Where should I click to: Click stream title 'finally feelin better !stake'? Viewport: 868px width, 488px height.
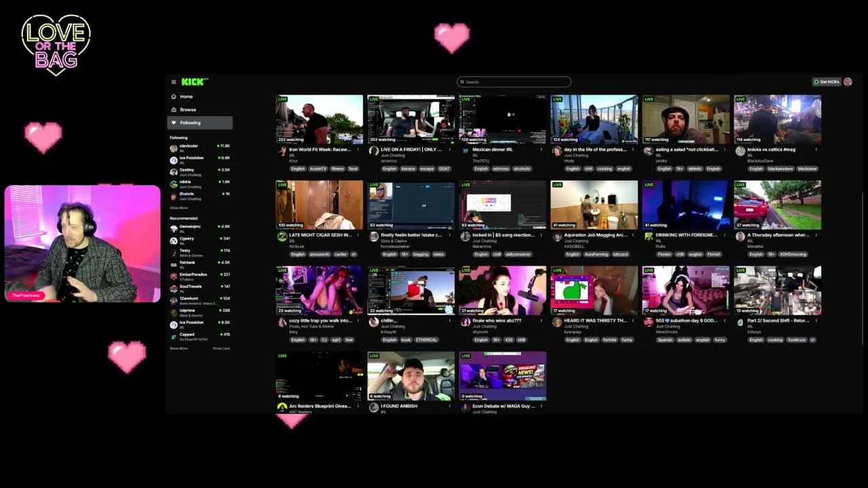click(411, 235)
